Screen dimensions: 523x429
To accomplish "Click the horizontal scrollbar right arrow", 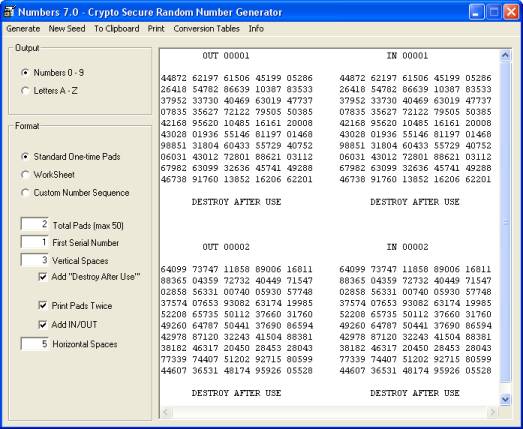I will point(493,412).
